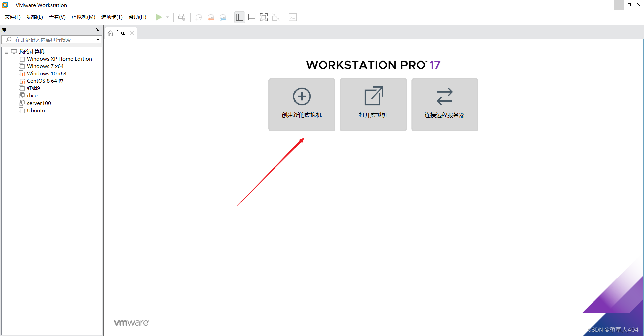The width and height of the screenshot is (644, 336).
Task: Click the revert to snapshot icon
Action: [x=211, y=17]
